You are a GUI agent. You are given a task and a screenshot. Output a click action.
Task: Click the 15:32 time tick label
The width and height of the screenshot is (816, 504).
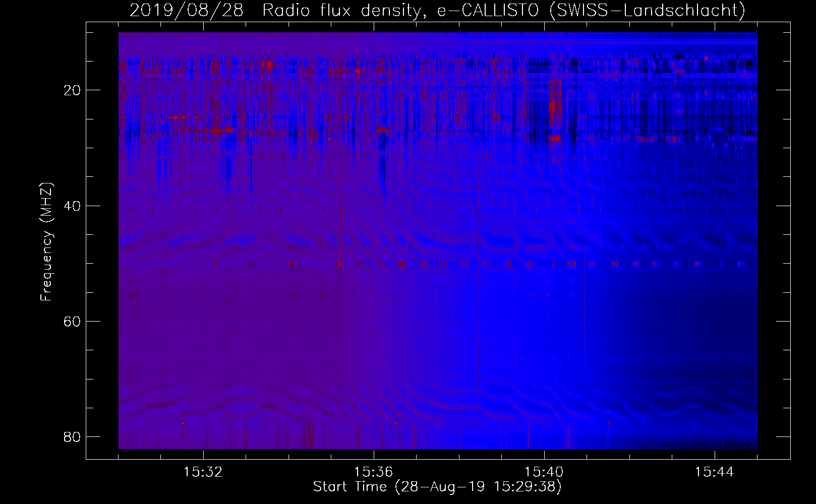[x=203, y=472]
